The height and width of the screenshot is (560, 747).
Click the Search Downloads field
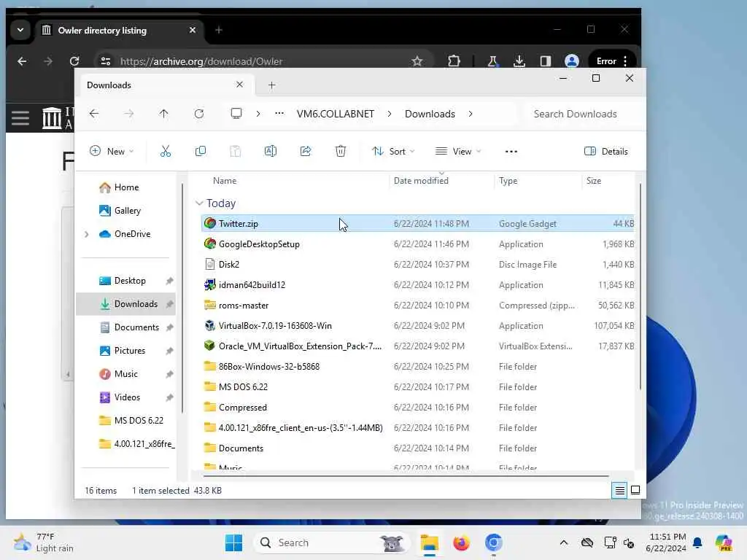click(x=580, y=114)
